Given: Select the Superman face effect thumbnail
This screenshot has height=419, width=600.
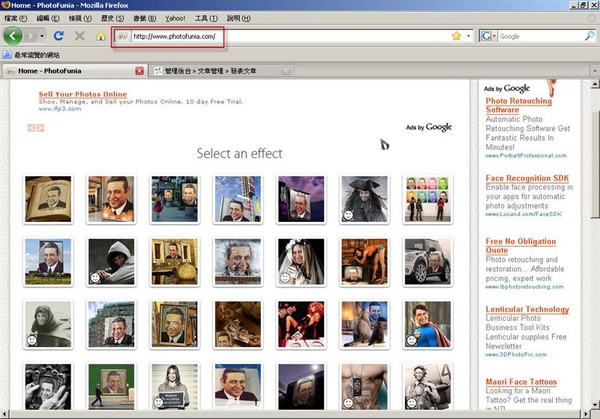Looking at the screenshot, I should click(x=428, y=324).
